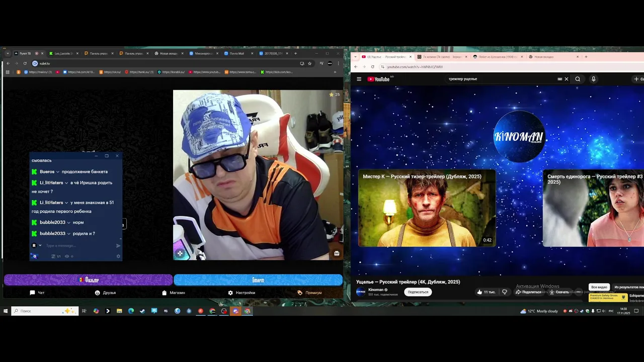Image resolution: width=644 pixels, height=362 pixels.
Task: Open Смерть единорога trailer thumbnail
Action: 593,208
